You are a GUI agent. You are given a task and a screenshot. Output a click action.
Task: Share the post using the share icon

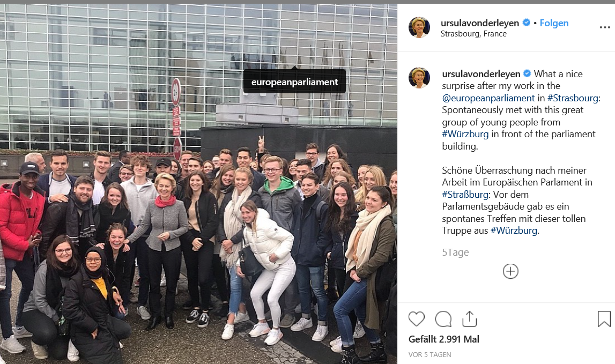[x=470, y=319]
